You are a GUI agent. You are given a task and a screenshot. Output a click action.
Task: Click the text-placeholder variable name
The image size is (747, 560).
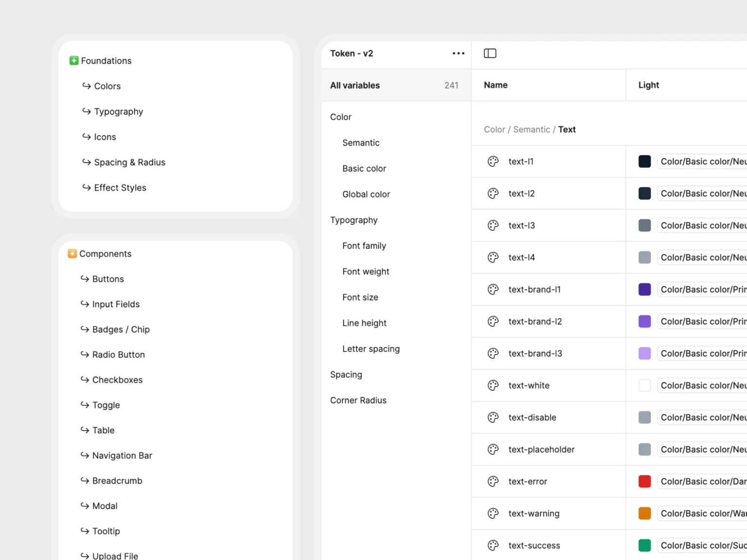(x=541, y=450)
